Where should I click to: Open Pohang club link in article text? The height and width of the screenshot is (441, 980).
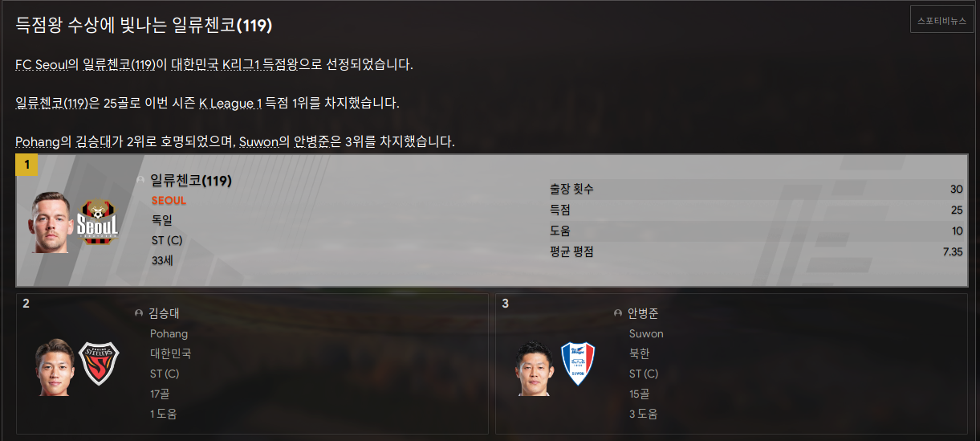(x=38, y=141)
